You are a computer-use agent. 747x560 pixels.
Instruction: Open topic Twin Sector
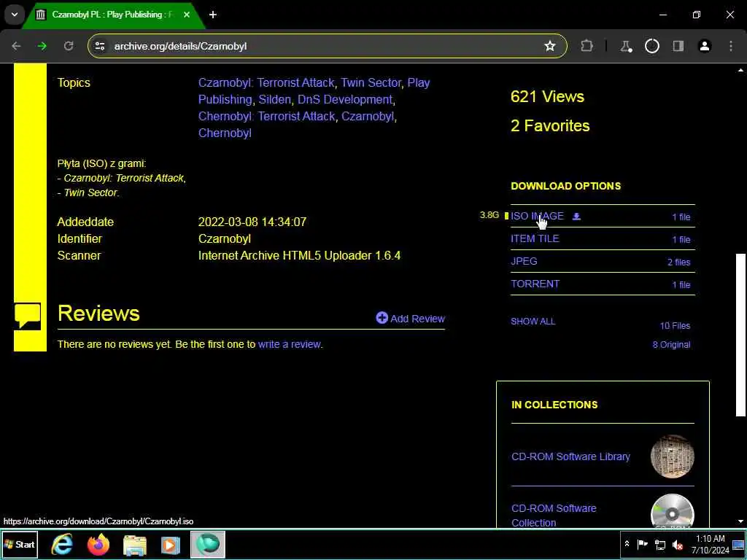(x=371, y=83)
